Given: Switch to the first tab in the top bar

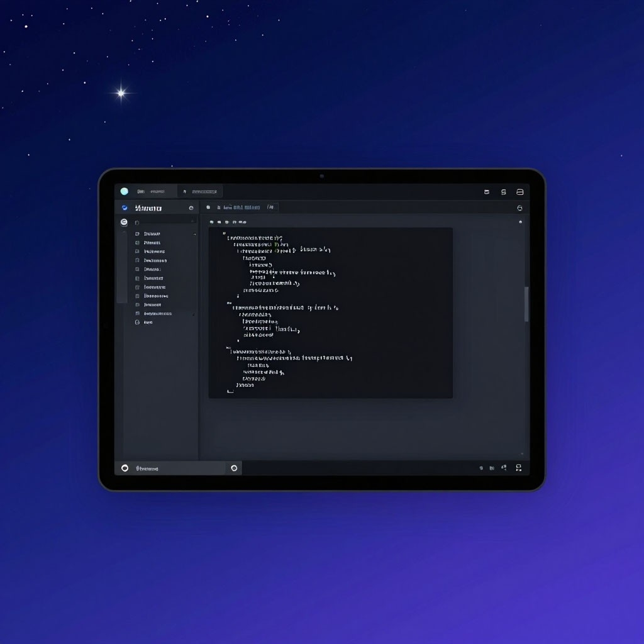Looking at the screenshot, I should click(x=151, y=191).
